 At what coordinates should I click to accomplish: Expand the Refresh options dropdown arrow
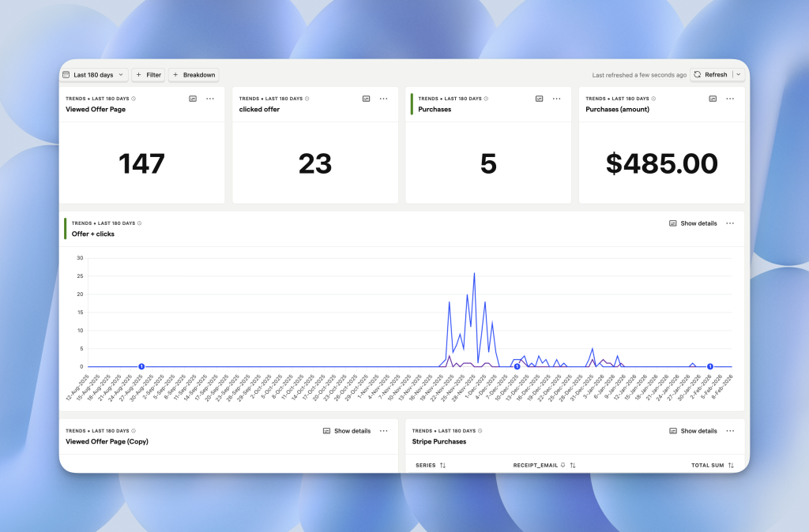(738, 75)
